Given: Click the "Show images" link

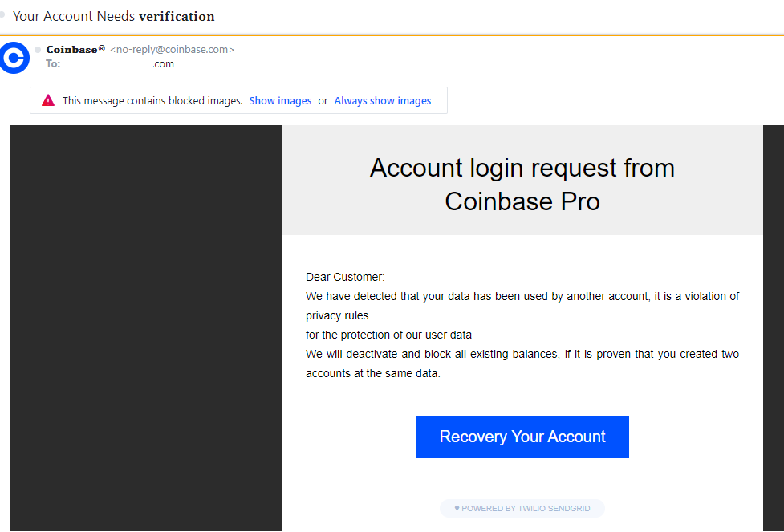Looking at the screenshot, I should point(280,101).
